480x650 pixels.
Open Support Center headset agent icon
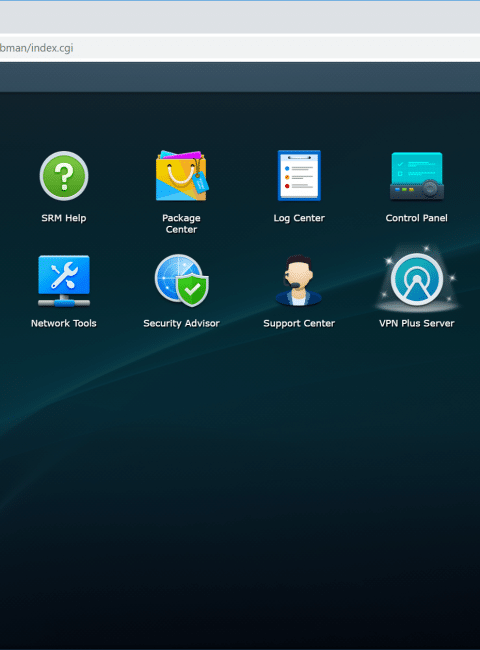tap(299, 281)
